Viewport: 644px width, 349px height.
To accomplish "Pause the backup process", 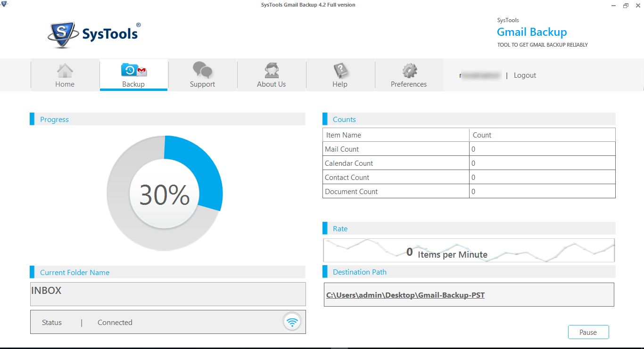I will [588, 332].
